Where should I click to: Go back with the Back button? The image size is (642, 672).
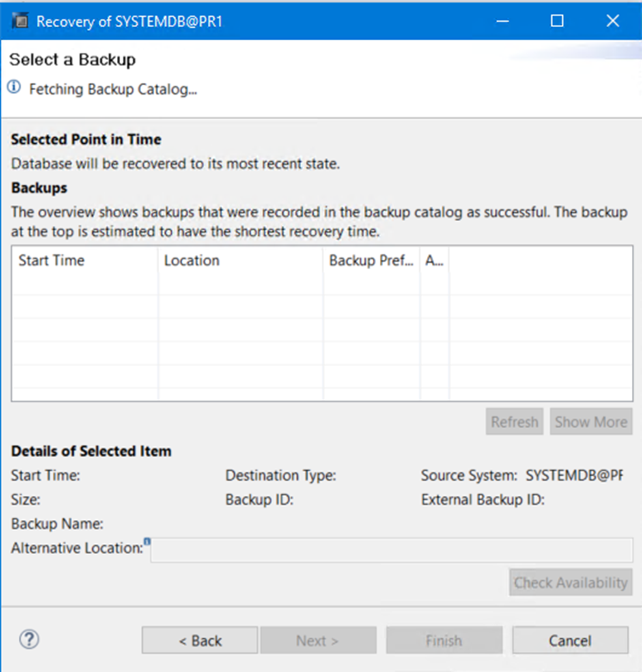(x=200, y=640)
